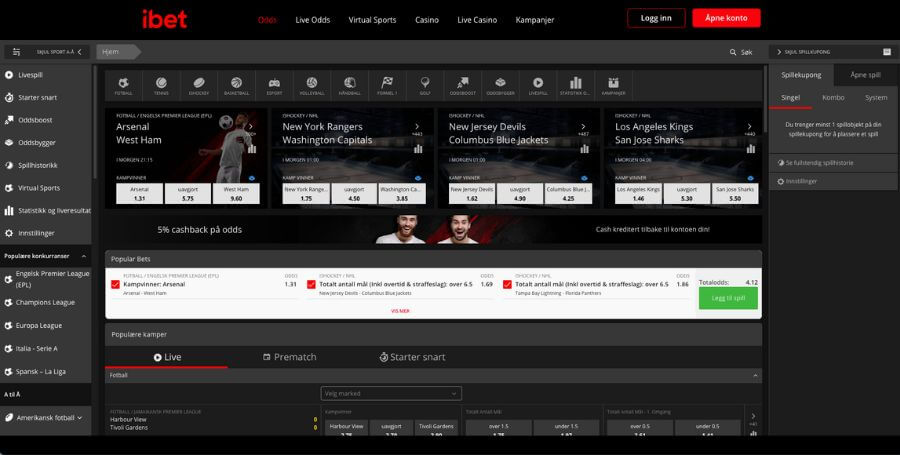This screenshot has height=455, width=900.
Task: Open Starter snart in the left sidebar
Action: pos(46,98)
